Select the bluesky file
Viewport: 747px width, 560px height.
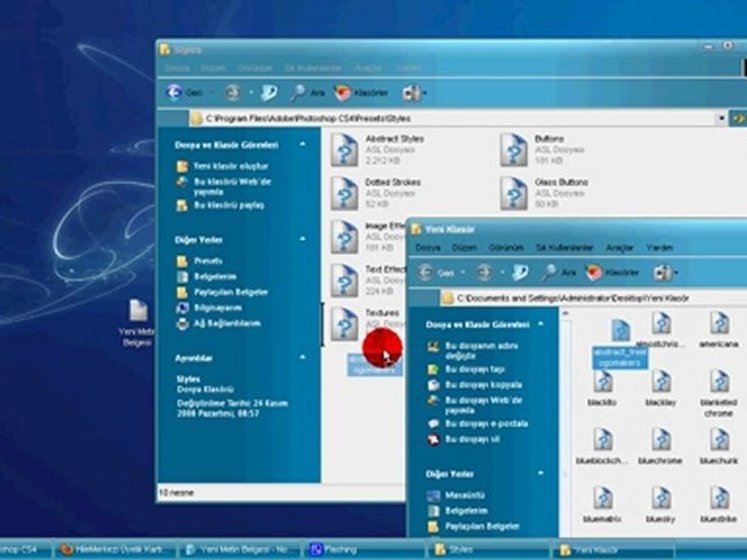[x=661, y=504]
